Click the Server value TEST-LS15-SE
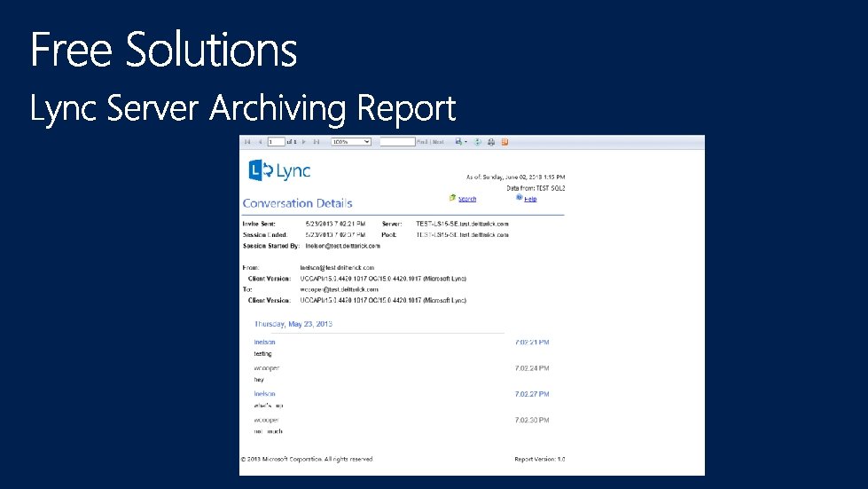The width and height of the screenshot is (868, 489). click(462, 224)
